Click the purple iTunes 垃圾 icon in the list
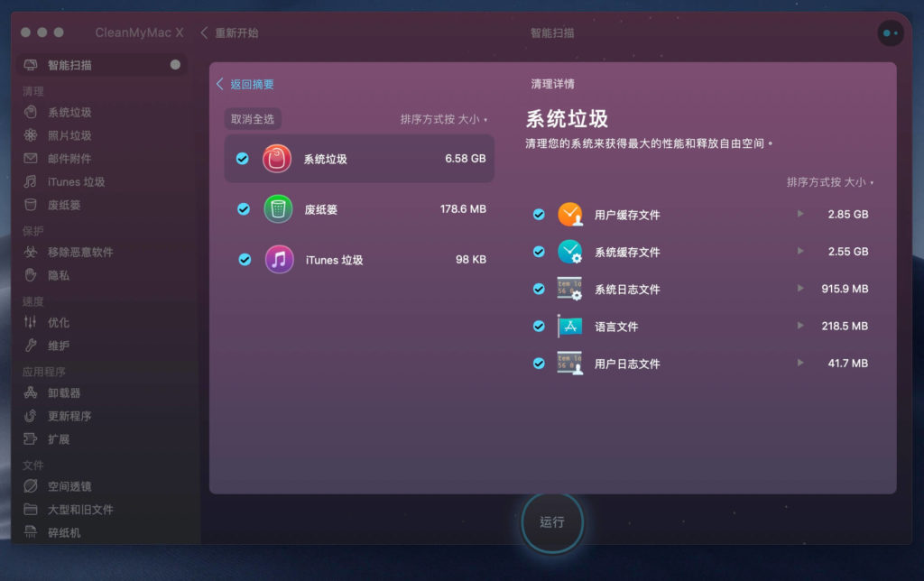Screen dimensions: 924x581 (x=280, y=259)
